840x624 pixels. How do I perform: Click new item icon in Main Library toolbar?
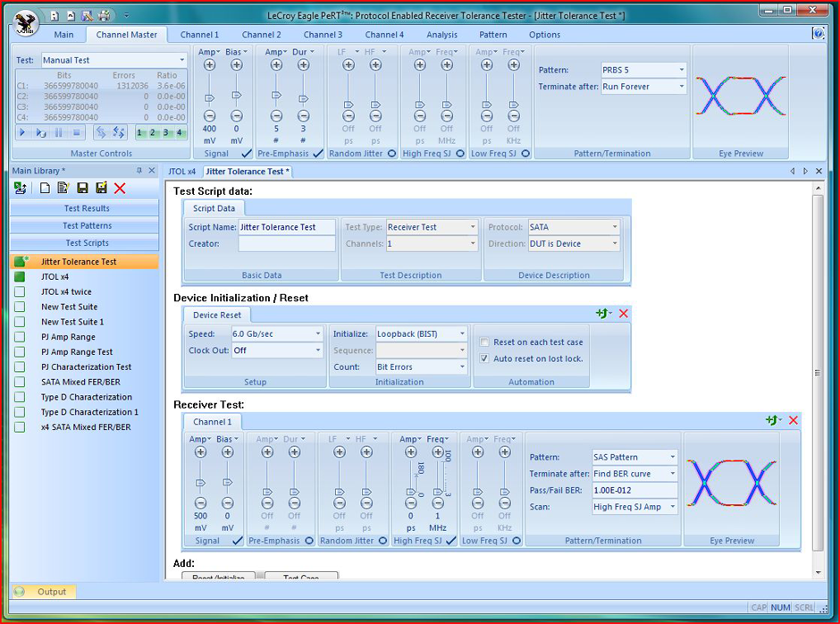[45, 188]
